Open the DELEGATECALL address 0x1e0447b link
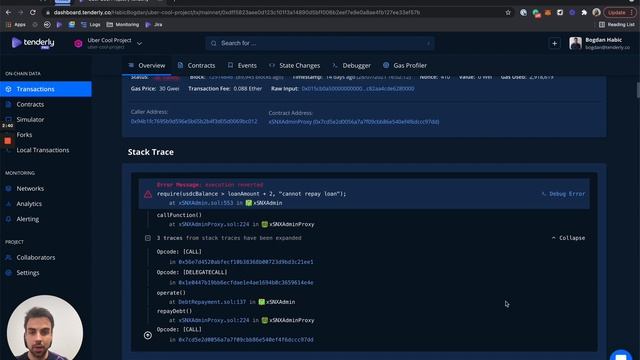This screenshot has height=360, width=640. coord(246,282)
